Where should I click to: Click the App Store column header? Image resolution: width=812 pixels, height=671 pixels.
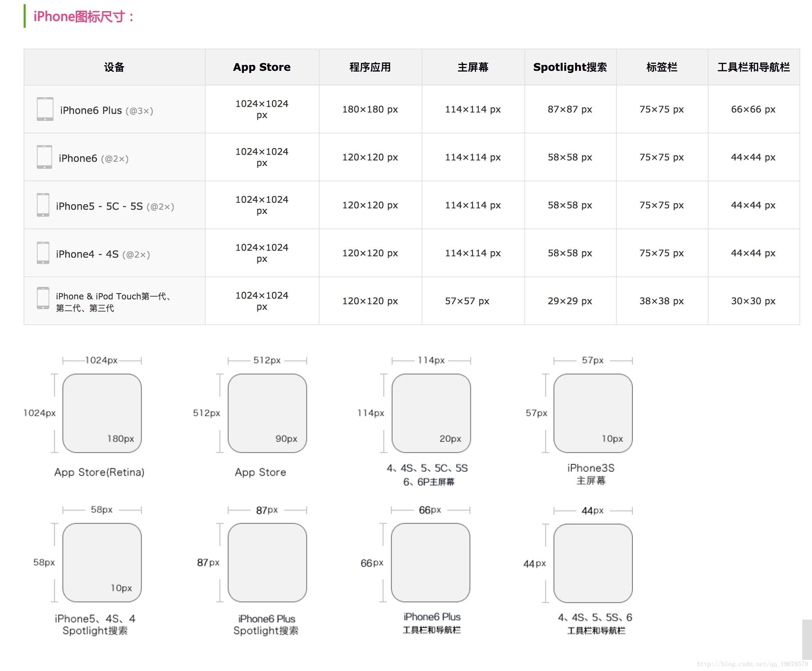(x=262, y=67)
